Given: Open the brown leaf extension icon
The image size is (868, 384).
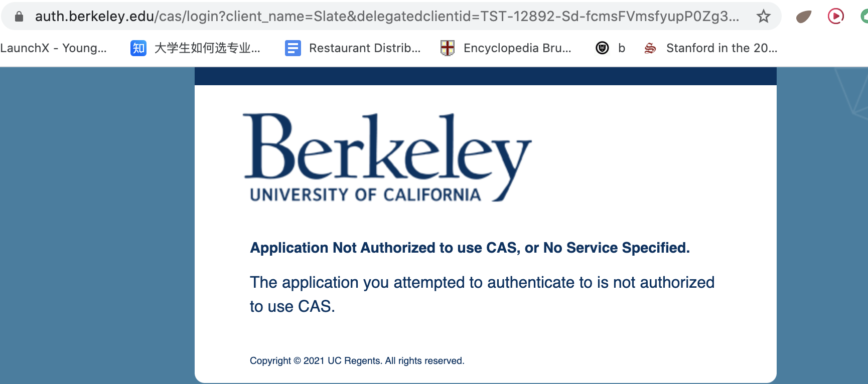Looking at the screenshot, I should click(x=803, y=17).
